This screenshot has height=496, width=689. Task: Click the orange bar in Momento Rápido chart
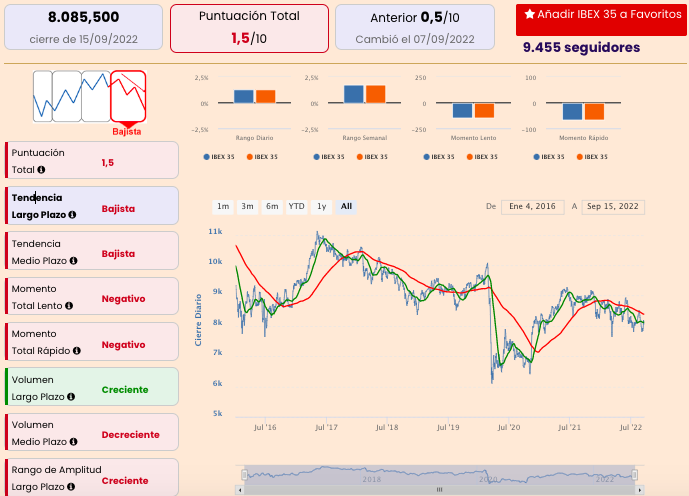[595, 111]
